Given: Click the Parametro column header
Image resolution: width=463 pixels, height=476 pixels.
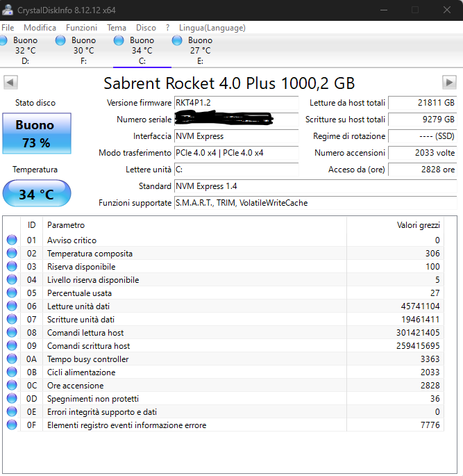Looking at the screenshot, I should point(194,225).
